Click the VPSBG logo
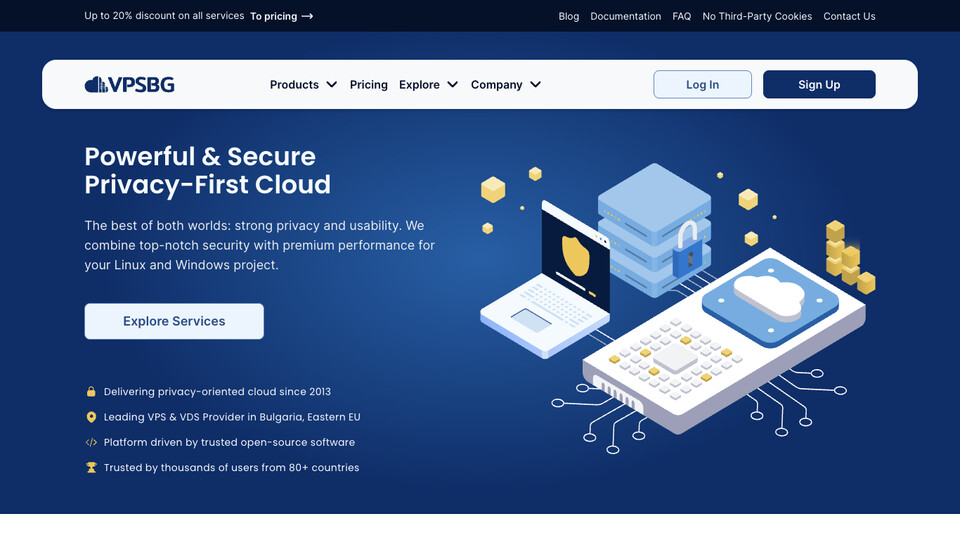 [x=130, y=85]
